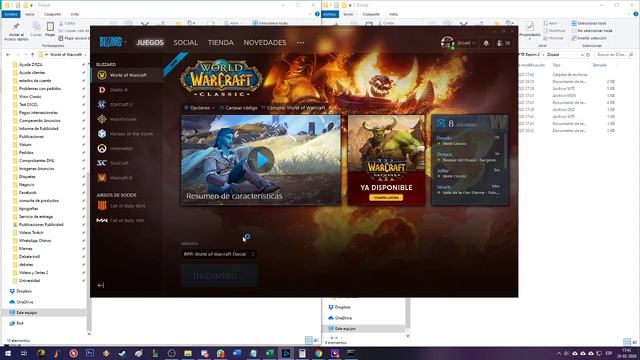Open Task View on the taskbar
This screenshot has width=640, height=360.
point(24,353)
